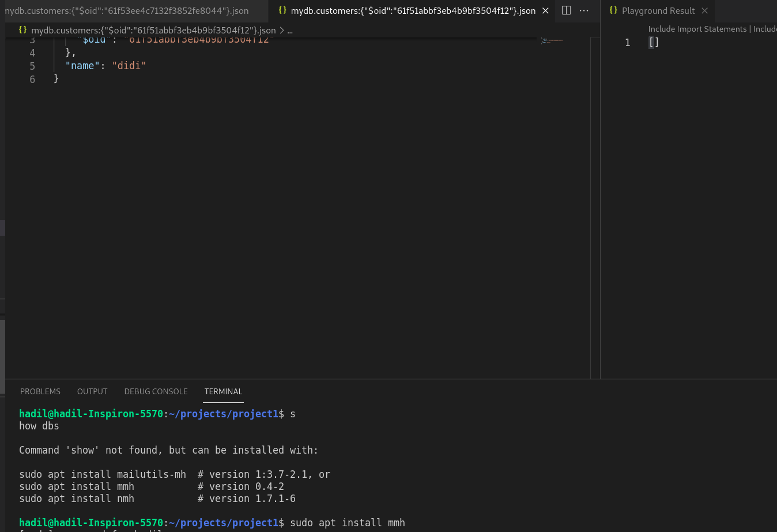Click the Split Editor icon
This screenshot has height=532, width=777.
click(x=566, y=10)
